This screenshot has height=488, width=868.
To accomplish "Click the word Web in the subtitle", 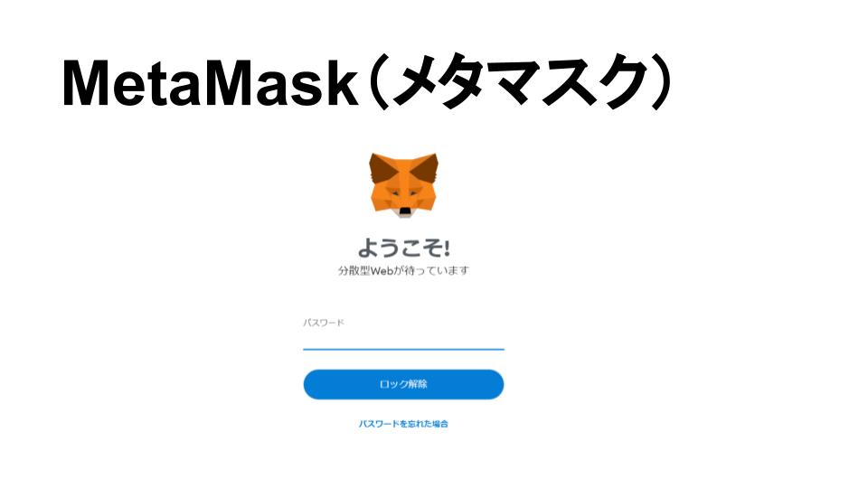I will click(x=382, y=270).
